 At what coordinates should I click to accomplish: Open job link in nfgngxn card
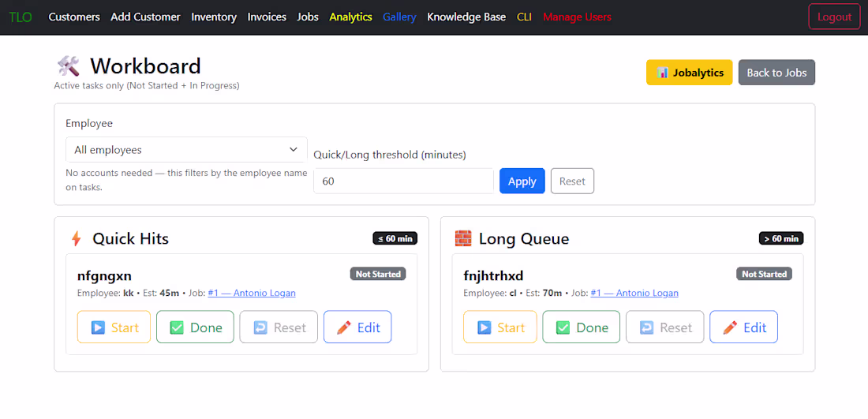click(x=252, y=293)
